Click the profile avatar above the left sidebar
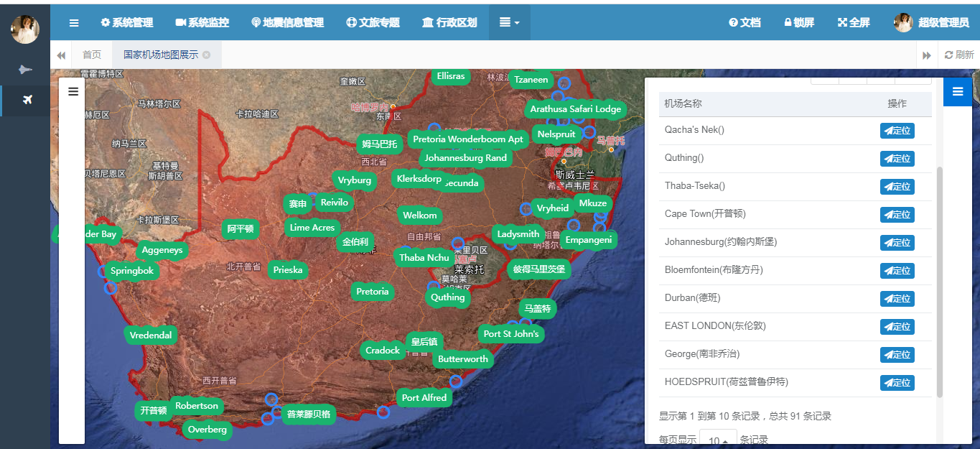The height and width of the screenshot is (449, 980). tap(25, 29)
